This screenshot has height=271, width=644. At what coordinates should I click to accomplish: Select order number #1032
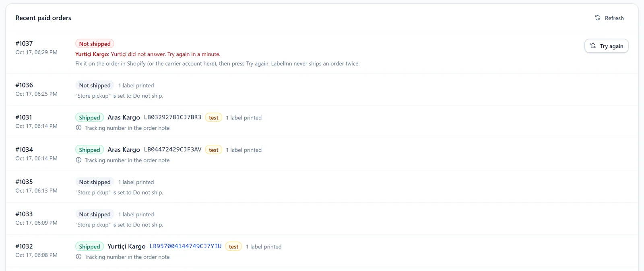[24, 246]
